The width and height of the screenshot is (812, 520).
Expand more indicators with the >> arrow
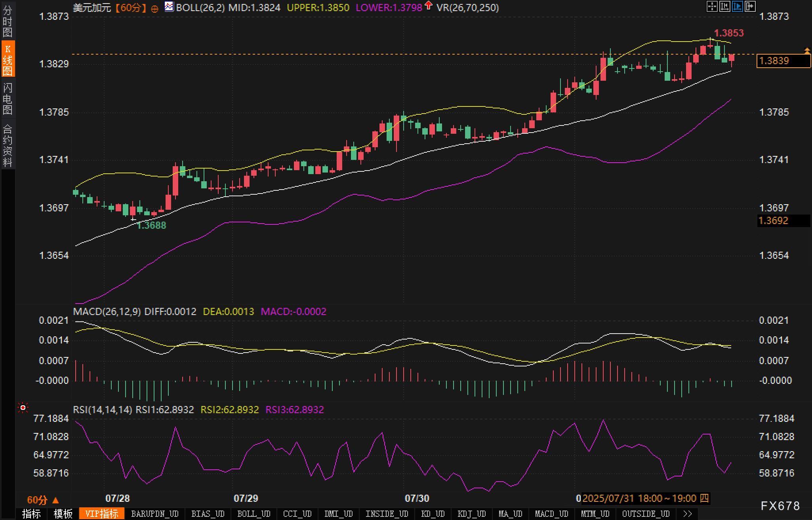(x=688, y=514)
